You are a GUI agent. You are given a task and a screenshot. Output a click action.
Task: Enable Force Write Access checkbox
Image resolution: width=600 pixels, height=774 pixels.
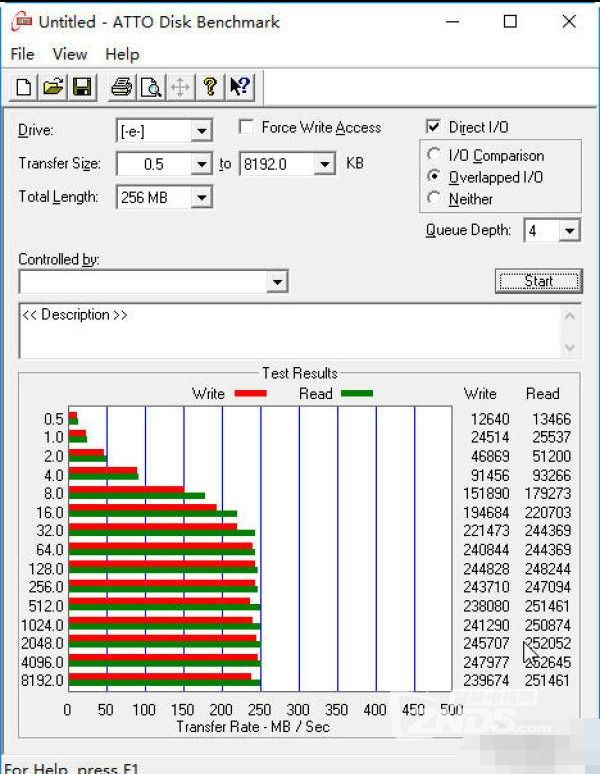pyautogui.click(x=246, y=127)
